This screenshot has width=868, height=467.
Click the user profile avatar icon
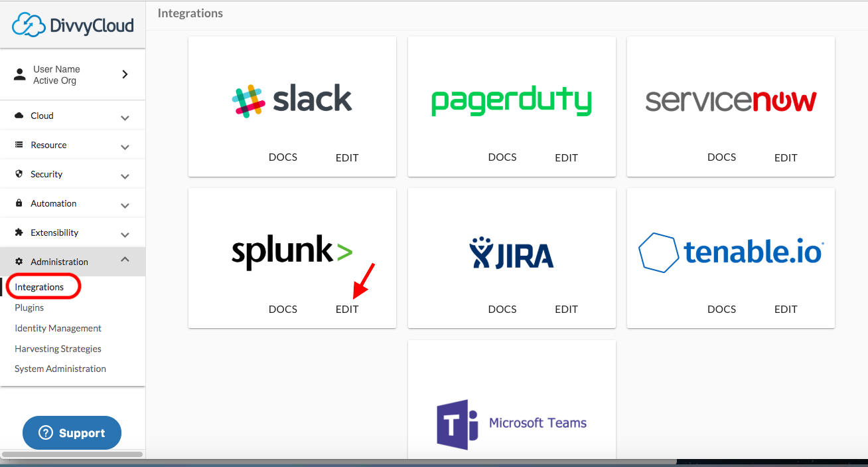click(20, 74)
